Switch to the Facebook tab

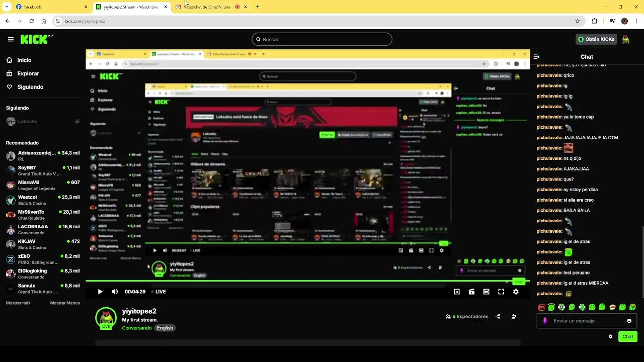(x=51, y=7)
